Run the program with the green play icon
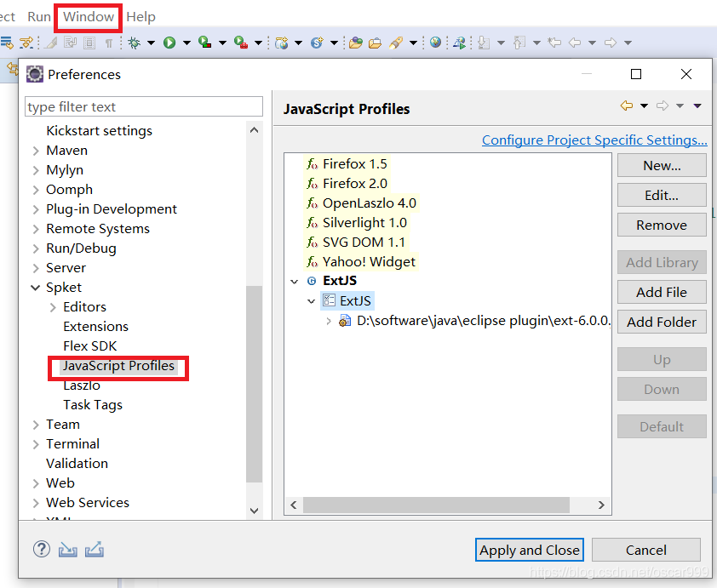Image resolution: width=717 pixels, height=588 pixels. [x=169, y=43]
